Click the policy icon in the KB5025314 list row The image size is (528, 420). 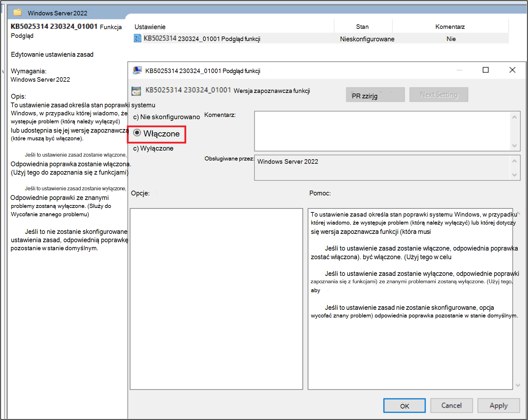137,38
